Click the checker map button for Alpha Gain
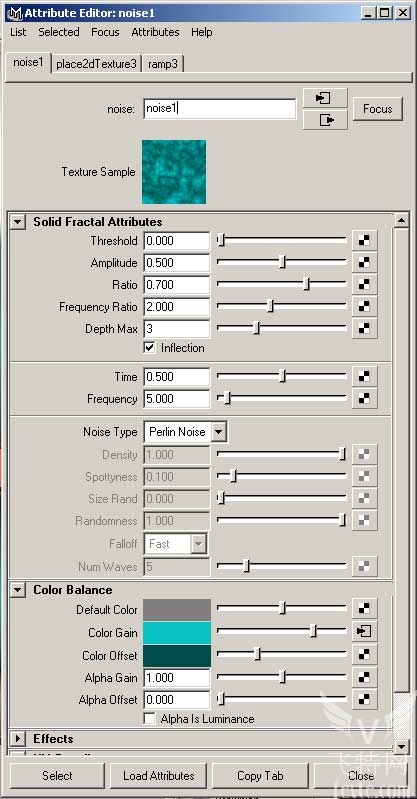This screenshot has width=417, height=799. [364, 677]
